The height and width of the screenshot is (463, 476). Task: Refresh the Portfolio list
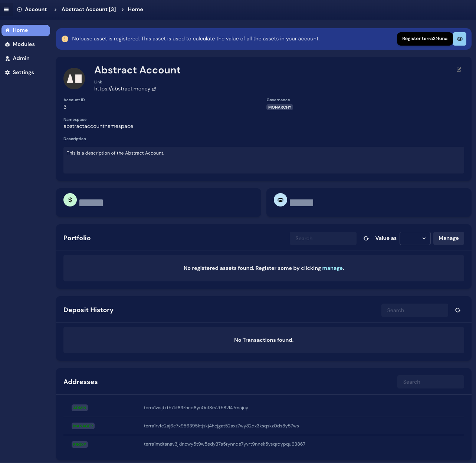(x=366, y=238)
